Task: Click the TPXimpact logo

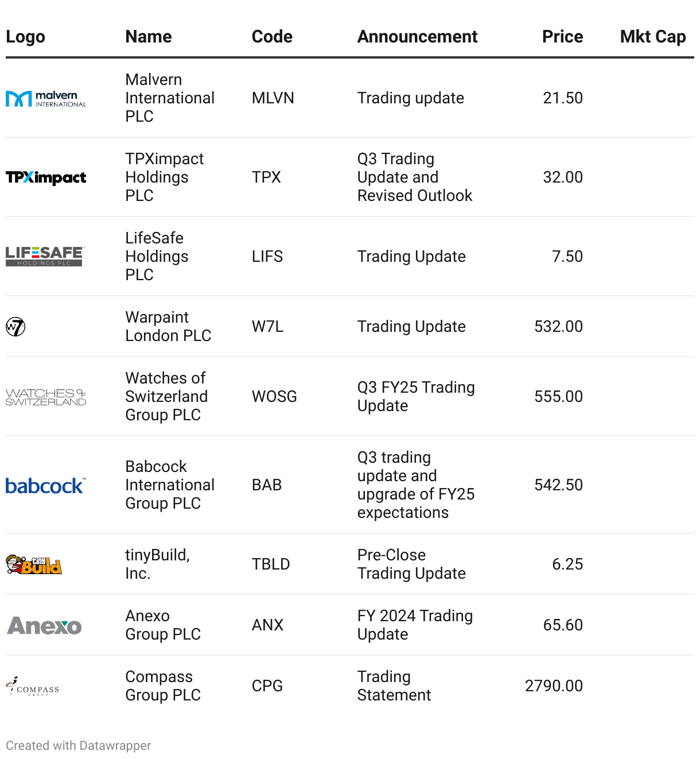Action: 46,177
